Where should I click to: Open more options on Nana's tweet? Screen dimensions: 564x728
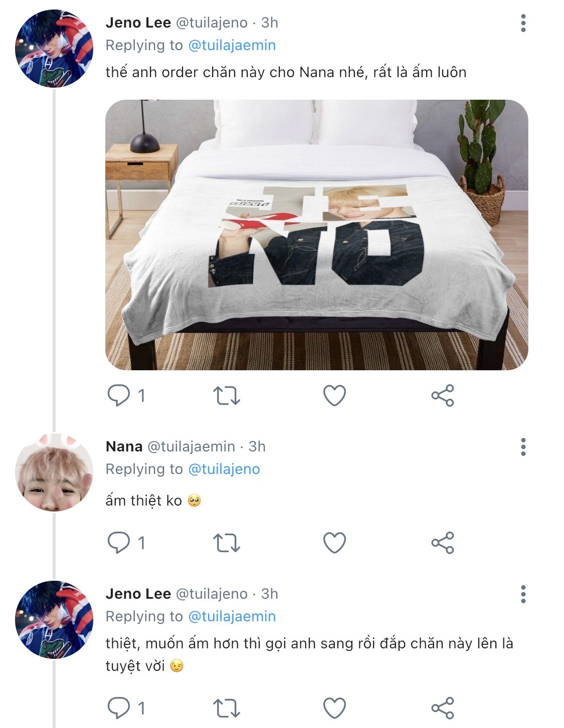[x=523, y=447]
